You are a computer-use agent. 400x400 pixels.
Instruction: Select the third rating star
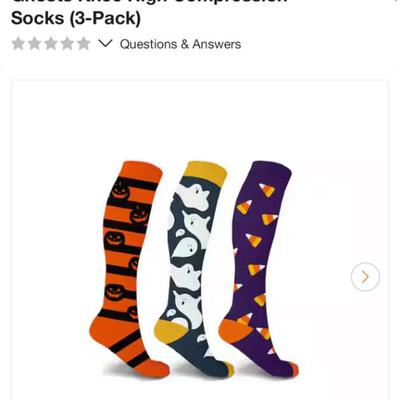(51, 44)
